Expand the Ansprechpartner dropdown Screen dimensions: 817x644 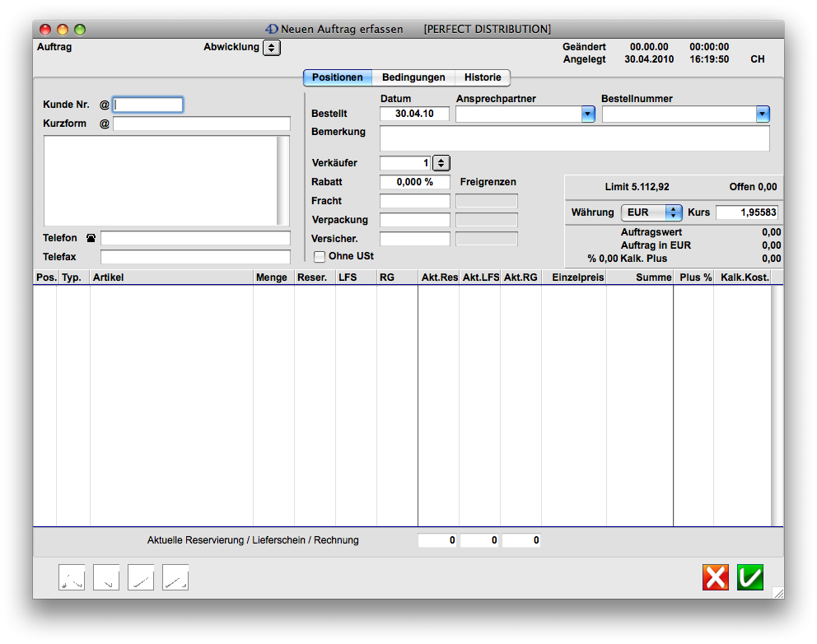[588, 114]
